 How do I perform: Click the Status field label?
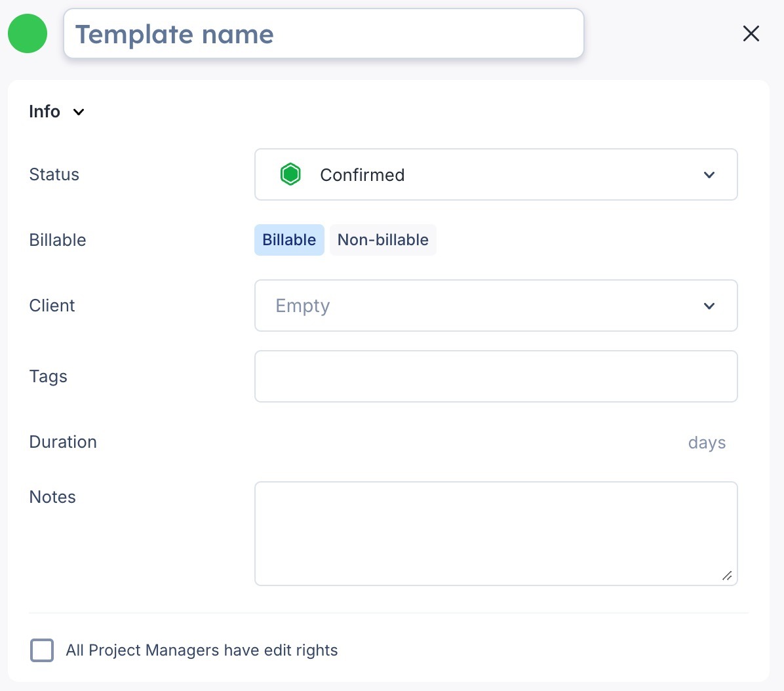54,174
